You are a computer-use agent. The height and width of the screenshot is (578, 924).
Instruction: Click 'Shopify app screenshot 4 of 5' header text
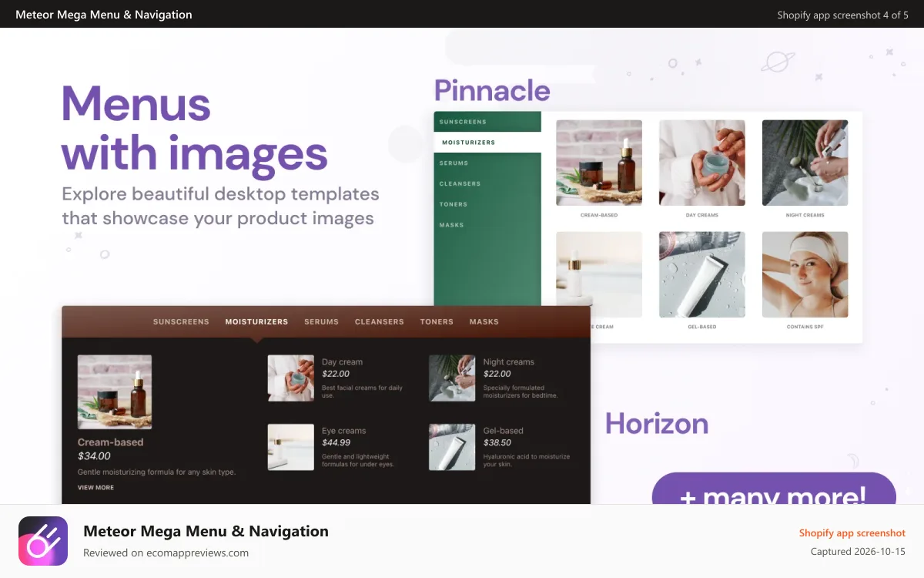(x=842, y=15)
